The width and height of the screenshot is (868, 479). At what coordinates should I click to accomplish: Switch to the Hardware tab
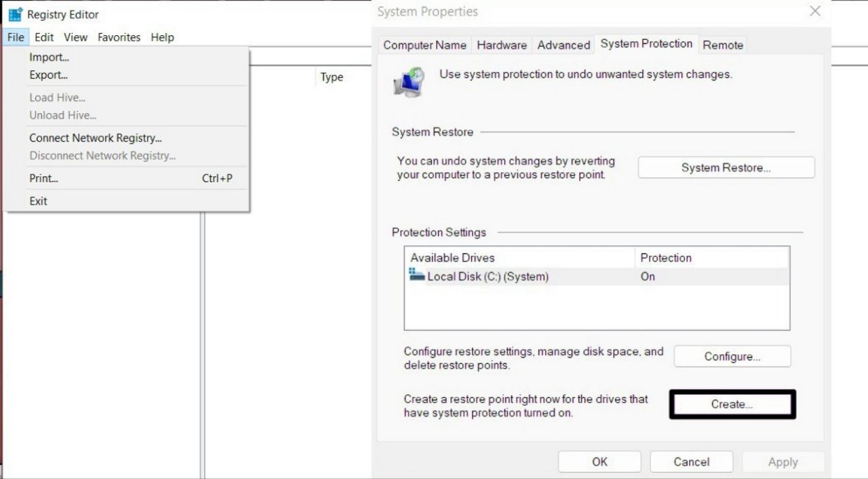(502, 45)
